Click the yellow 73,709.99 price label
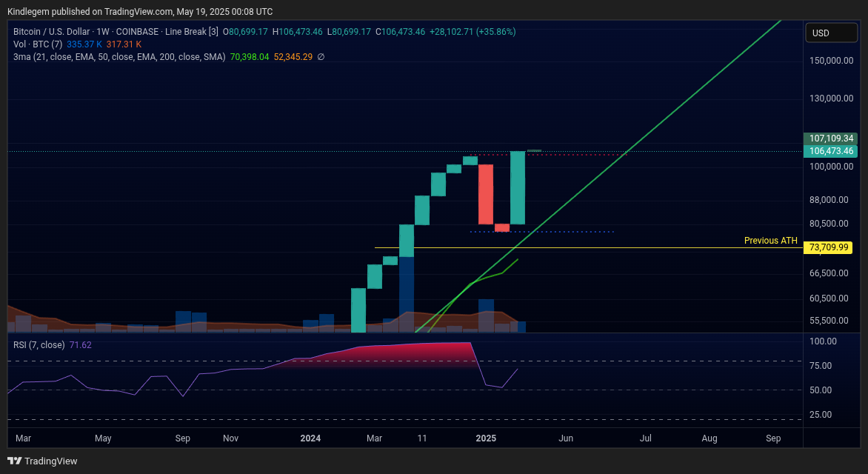Image resolution: width=868 pixels, height=474 pixels. pyautogui.click(x=828, y=247)
